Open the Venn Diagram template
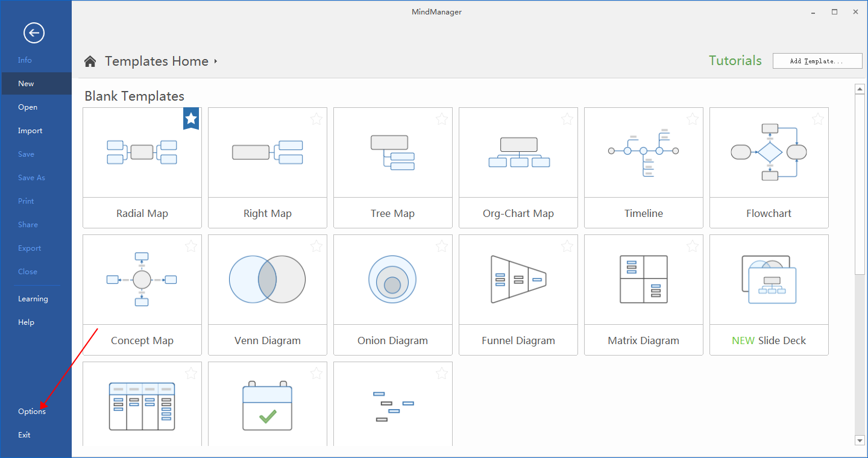This screenshot has width=868, height=458. (267, 279)
